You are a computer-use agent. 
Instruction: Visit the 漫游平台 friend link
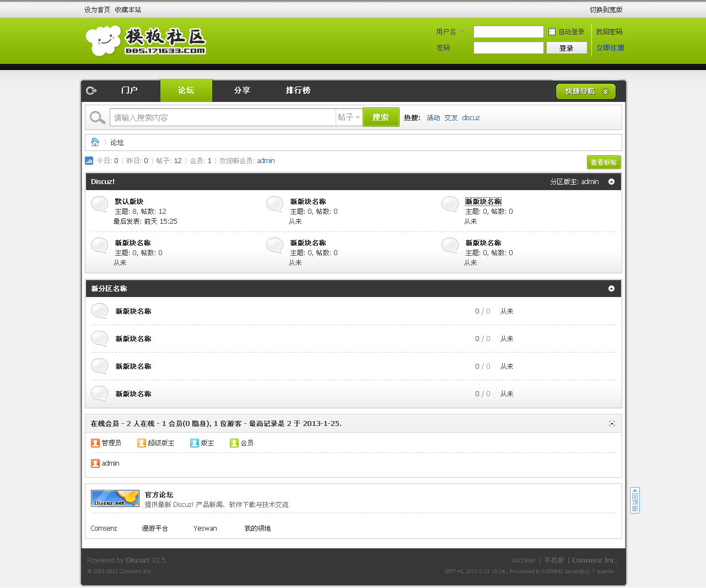click(x=155, y=528)
